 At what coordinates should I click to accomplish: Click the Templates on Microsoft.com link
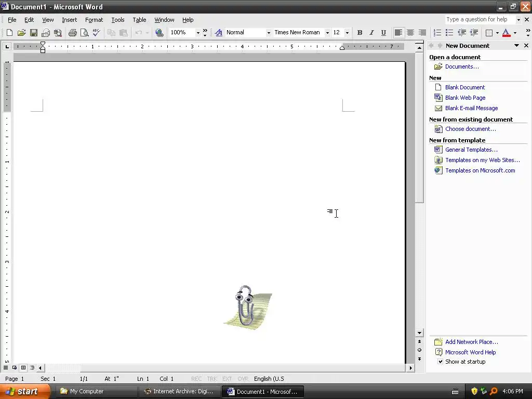(x=480, y=170)
